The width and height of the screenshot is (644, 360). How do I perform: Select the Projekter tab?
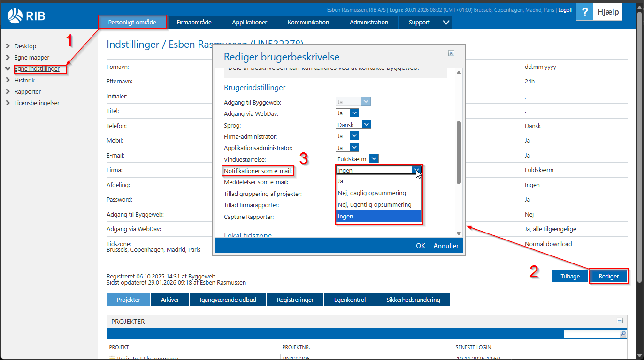click(129, 300)
